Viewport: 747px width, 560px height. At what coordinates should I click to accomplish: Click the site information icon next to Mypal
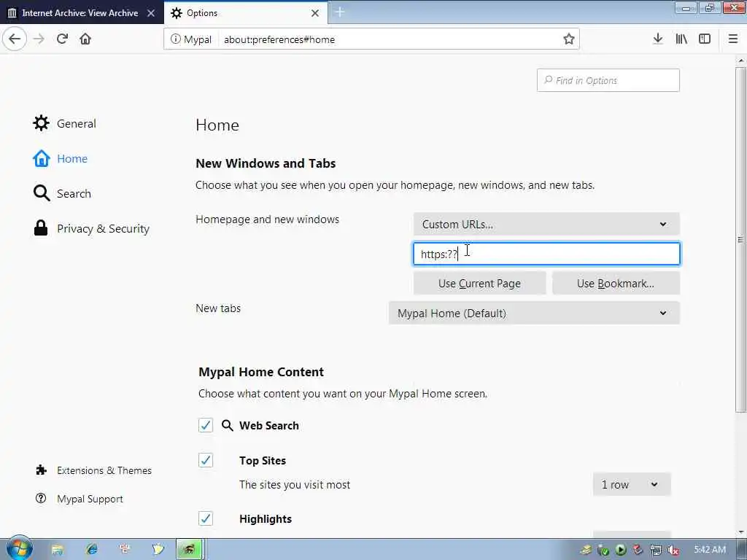[175, 39]
